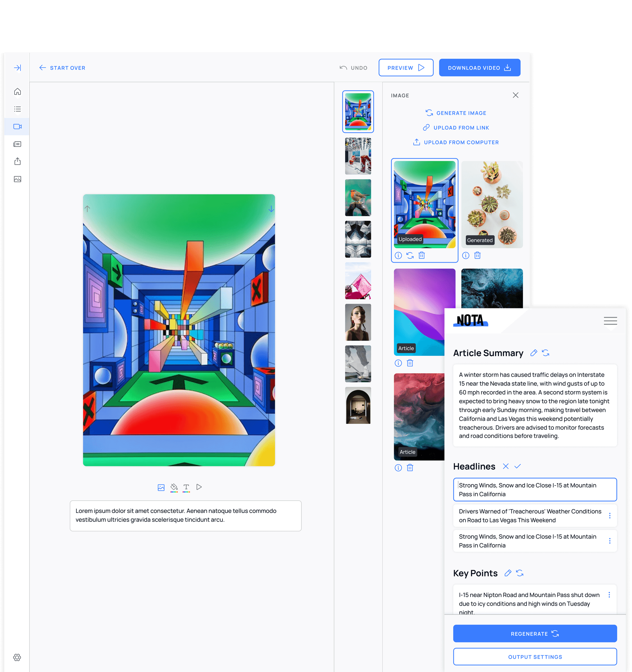Screen dimensions: 632x672
Task: Regenerate the Key Points section icon
Action: pos(520,573)
